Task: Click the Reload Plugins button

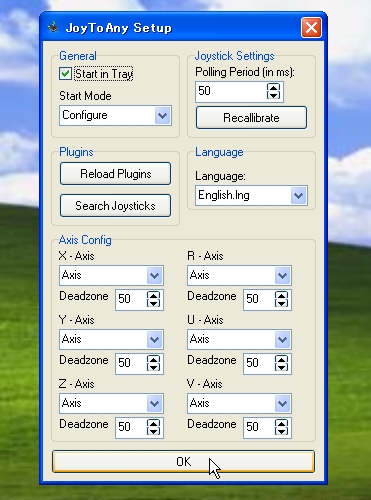Action: point(115,174)
